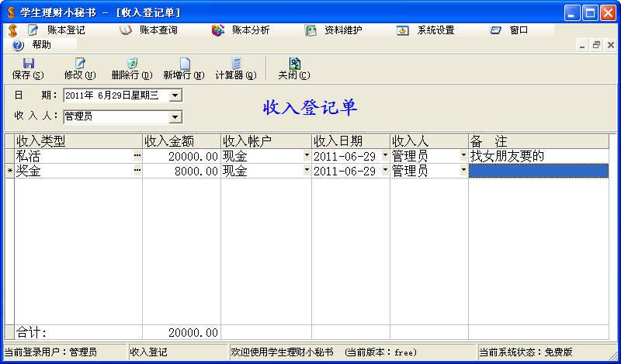Click 收入登记 in the status bar
This screenshot has height=364, width=621.
(148, 352)
